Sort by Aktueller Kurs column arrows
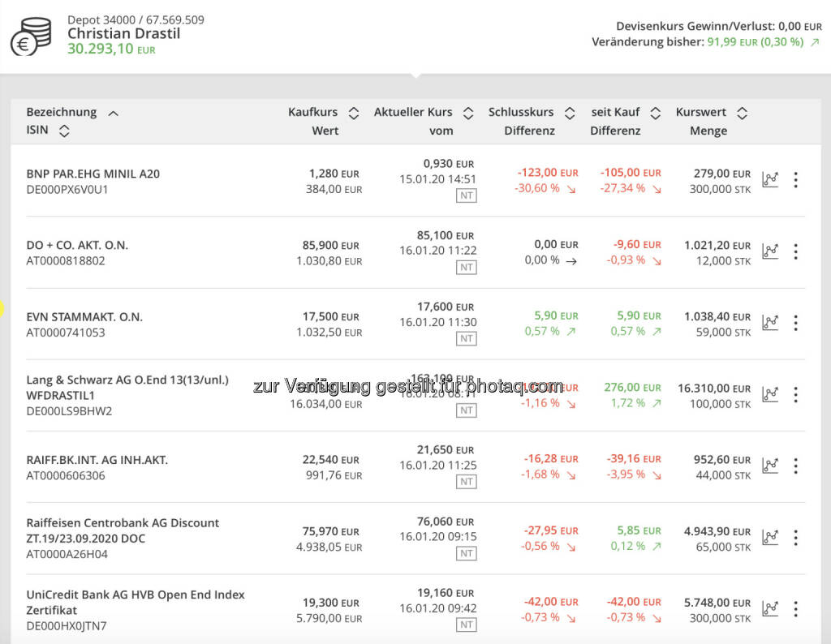This screenshot has width=831, height=644. click(468, 113)
